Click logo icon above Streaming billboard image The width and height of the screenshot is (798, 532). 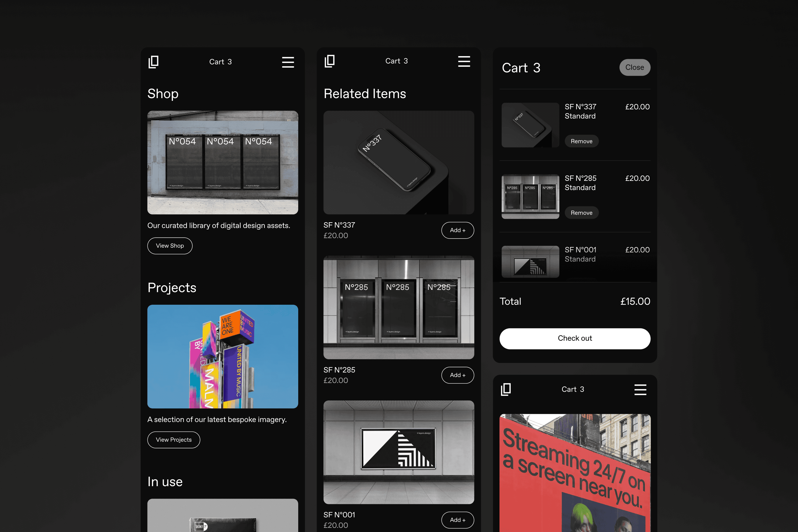(505, 390)
